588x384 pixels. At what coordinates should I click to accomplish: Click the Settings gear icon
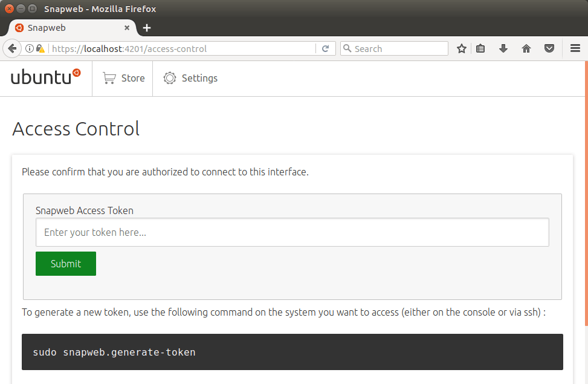pos(169,78)
